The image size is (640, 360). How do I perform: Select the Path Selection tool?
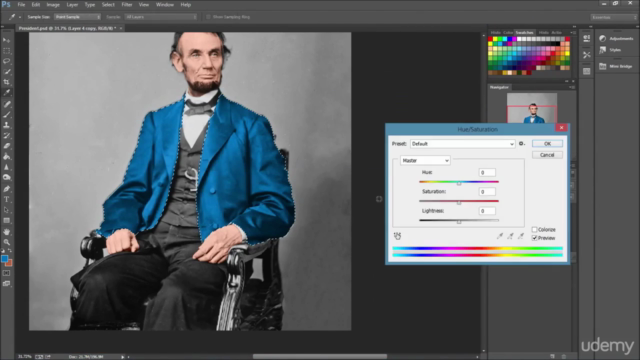click(7, 210)
